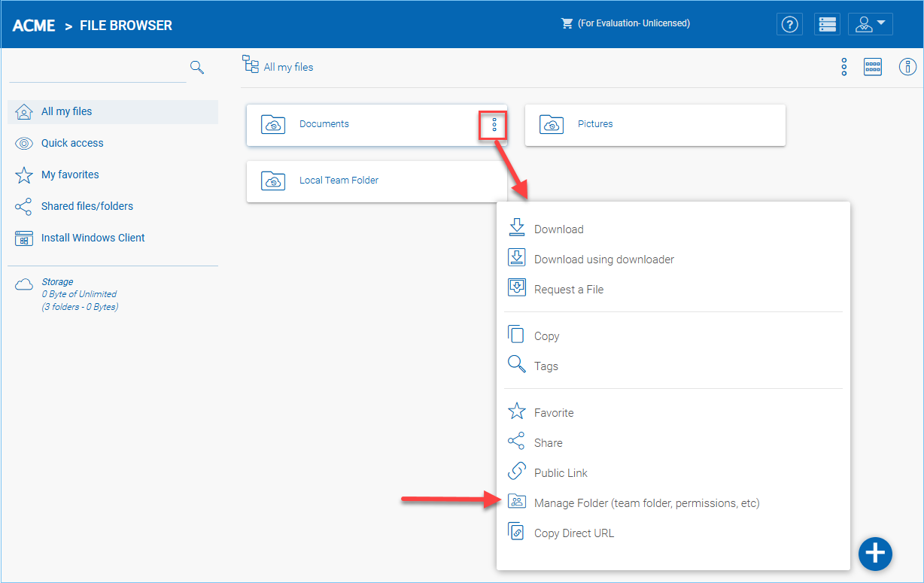Open the Documents folder options dots
Viewport: 924px width, 583px height.
tap(494, 124)
